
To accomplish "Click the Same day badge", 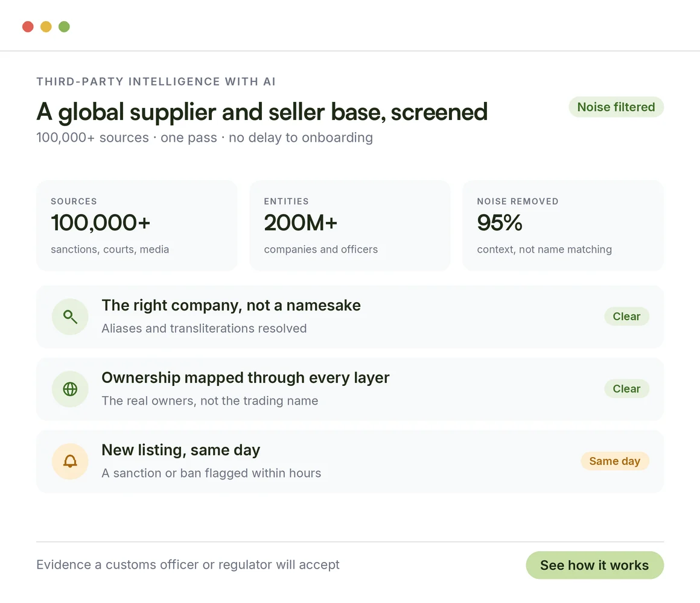I will pyautogui.click(x=615, y=461).
